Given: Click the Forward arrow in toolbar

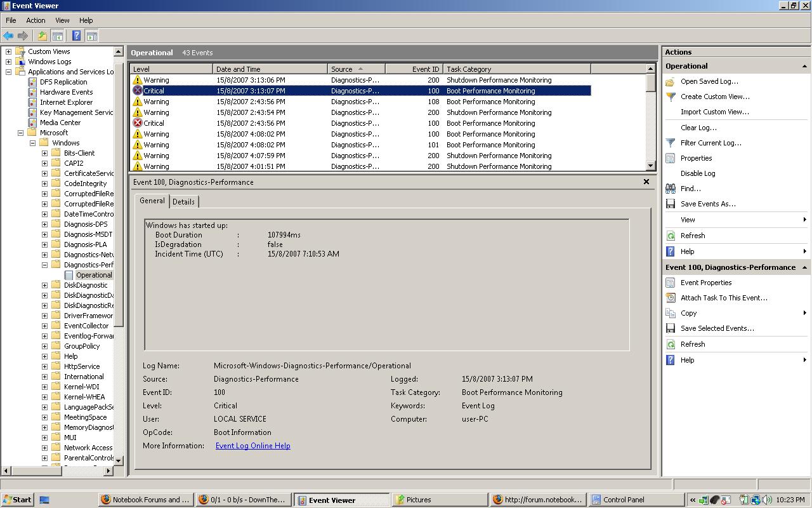Looking at the screenshot, I should [23, 36].
